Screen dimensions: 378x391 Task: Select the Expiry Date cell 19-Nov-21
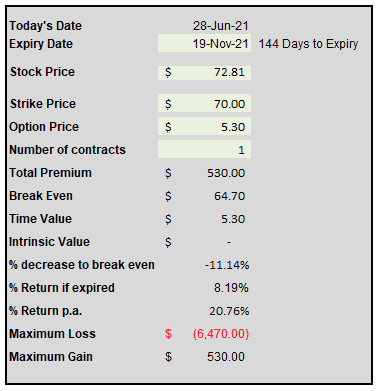pyautogui.click(x=204, y=43)
